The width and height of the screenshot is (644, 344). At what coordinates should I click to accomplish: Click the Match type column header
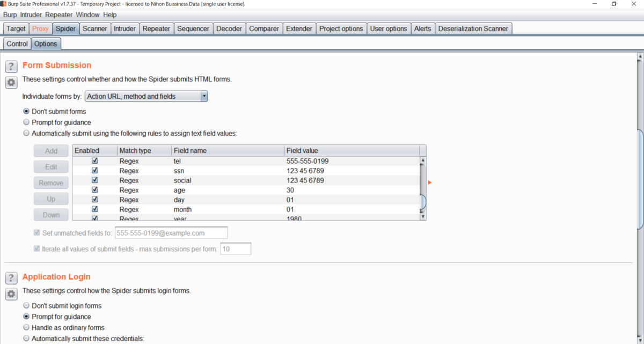144,151
